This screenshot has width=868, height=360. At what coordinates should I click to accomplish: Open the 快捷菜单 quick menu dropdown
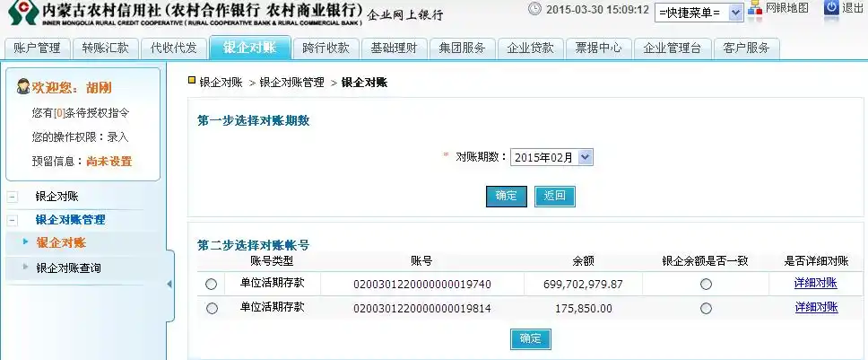699,13
